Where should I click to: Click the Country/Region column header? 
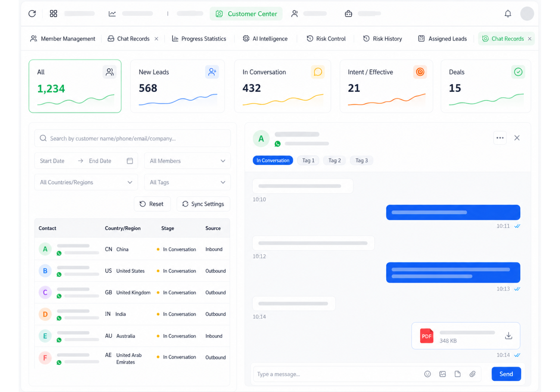pyautogui.click(x=123, y=228)
